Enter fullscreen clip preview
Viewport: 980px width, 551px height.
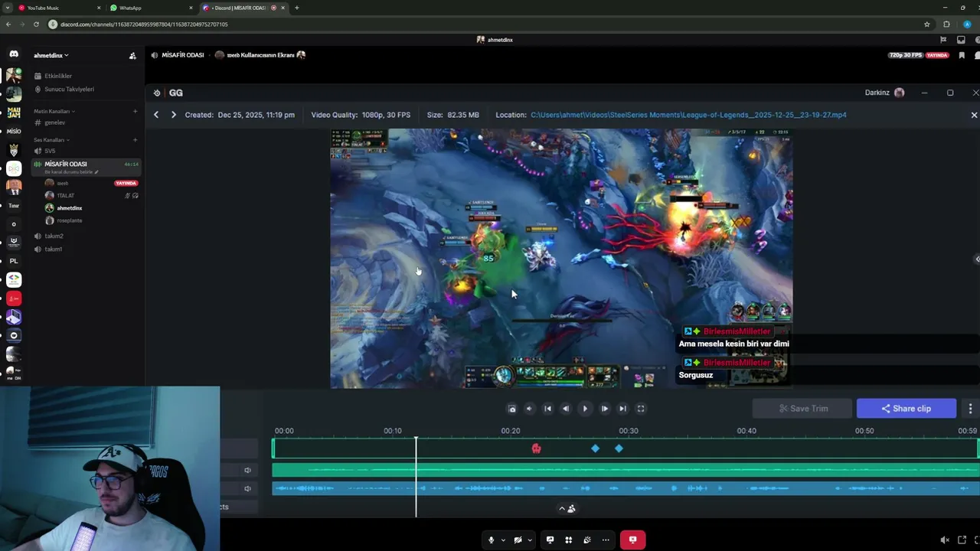(641, 409)
